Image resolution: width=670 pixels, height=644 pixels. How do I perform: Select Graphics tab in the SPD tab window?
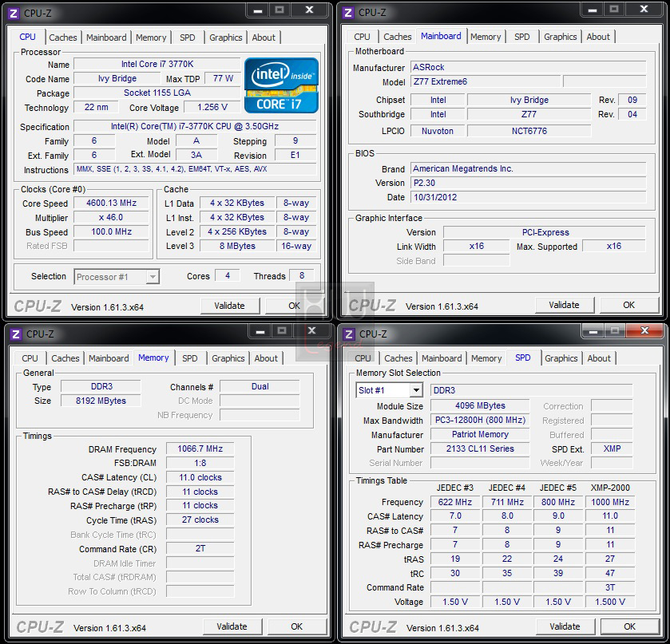[x=561, y=358]
